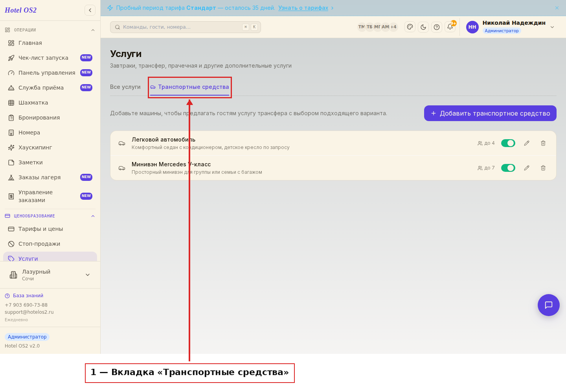Image resolution: width=566 pixels, height=392 pixels.
Task: Click the TM user avatar
Action: 361,27
